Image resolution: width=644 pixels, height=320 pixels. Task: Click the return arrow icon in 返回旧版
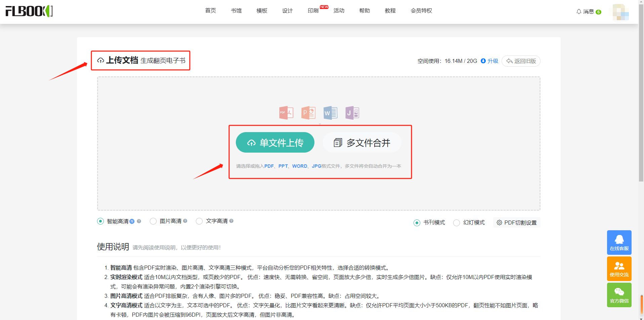[x=509, y=61]
